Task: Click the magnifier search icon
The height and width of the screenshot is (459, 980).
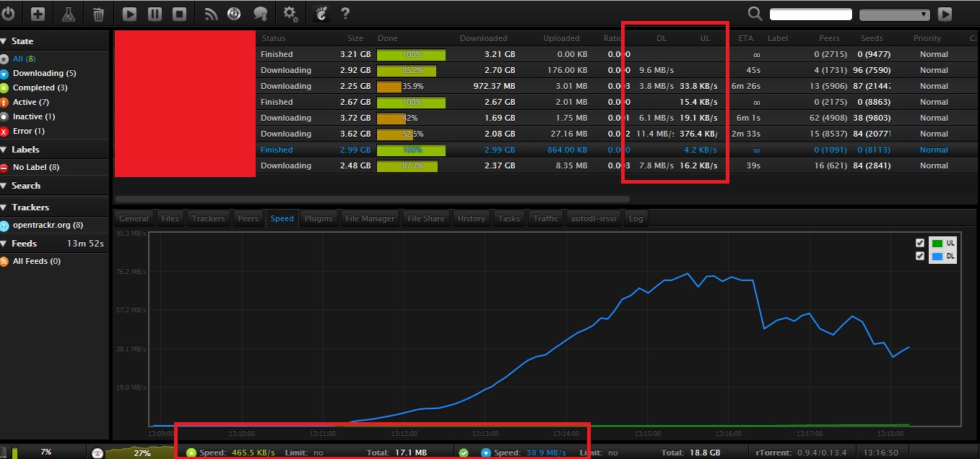Action: [x=755, y=14]
